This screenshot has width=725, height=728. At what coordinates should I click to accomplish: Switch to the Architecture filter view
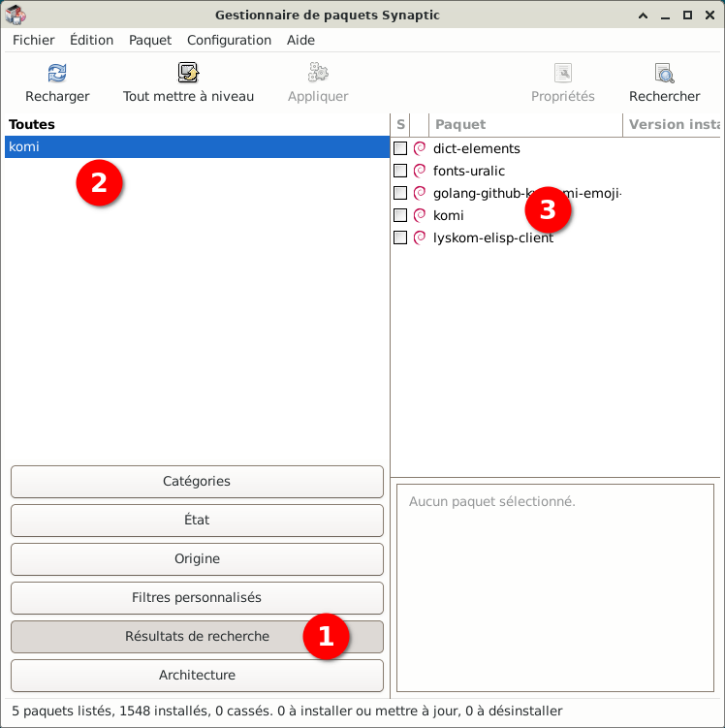coord(197,675)
